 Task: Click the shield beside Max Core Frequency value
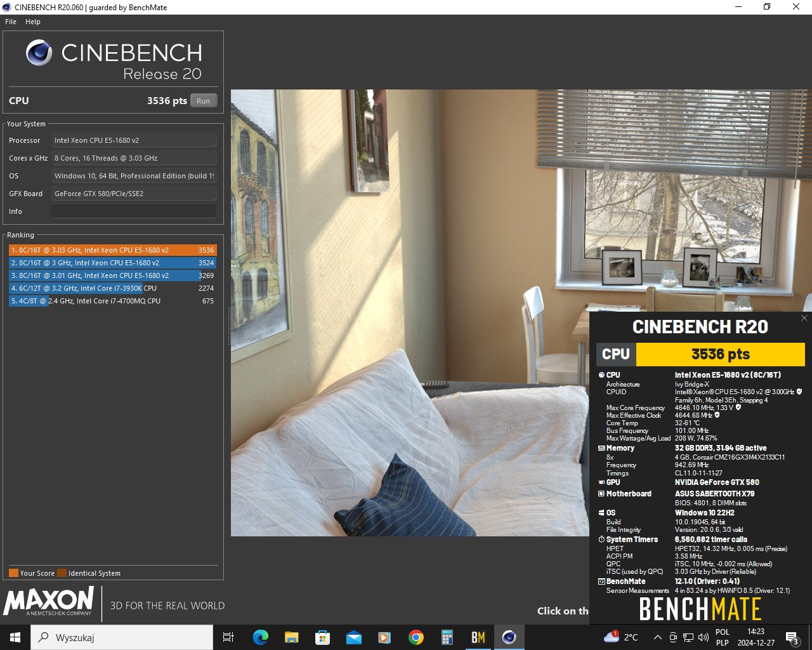tap(738, 408)
